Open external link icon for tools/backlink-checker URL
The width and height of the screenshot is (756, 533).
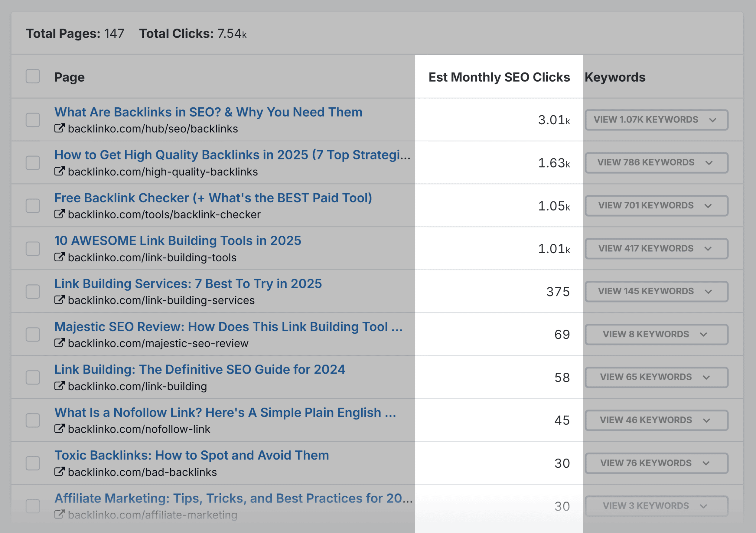click(x=60, y=214)
